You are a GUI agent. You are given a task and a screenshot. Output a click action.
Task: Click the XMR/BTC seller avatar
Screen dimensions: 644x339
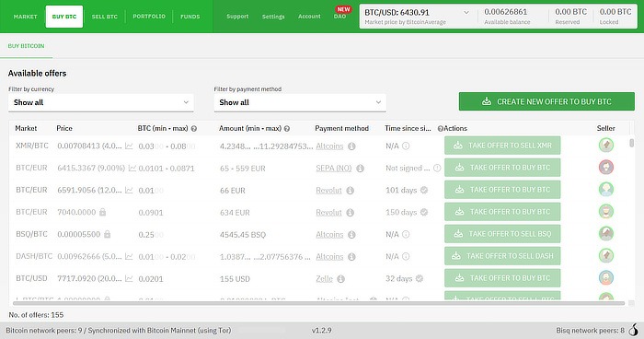click(606, 145)
